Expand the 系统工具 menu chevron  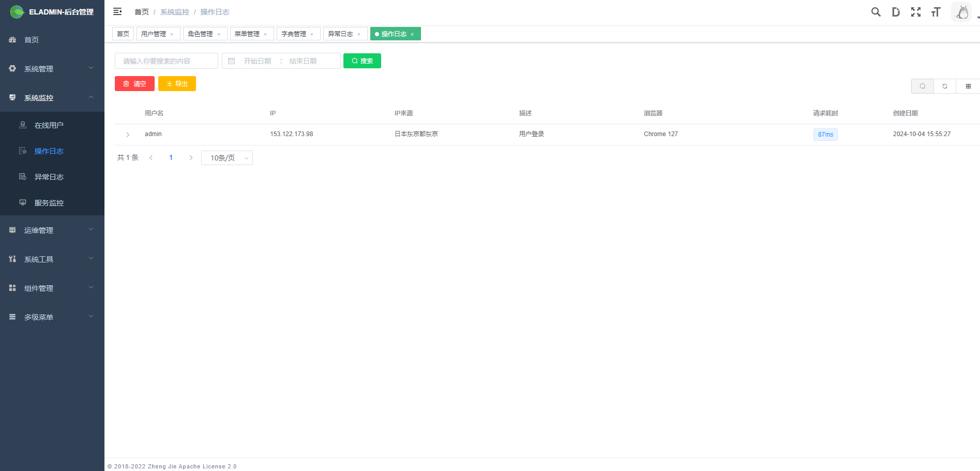(x=91, y=258)
